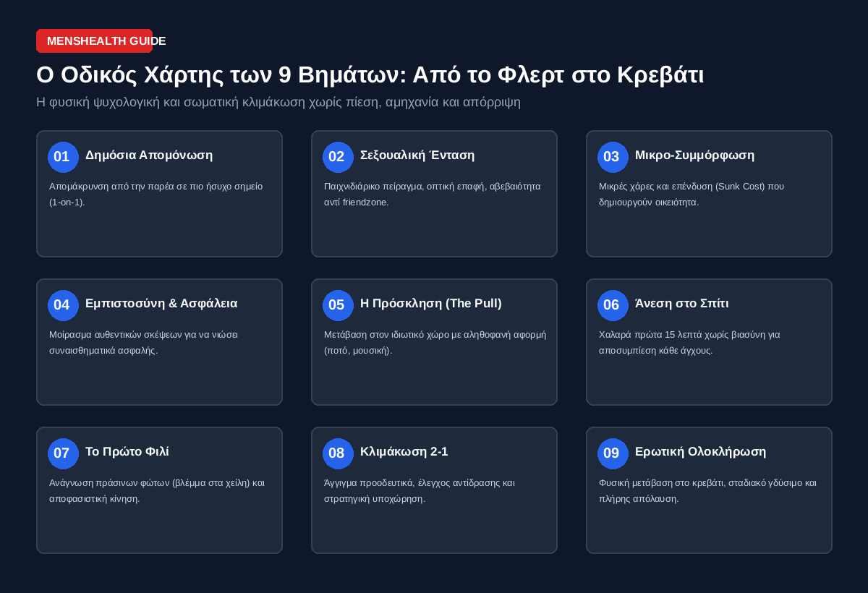Click the 03 number circle
The height and width of the screenshot is (593, 868).
click(x=613, y=157)
